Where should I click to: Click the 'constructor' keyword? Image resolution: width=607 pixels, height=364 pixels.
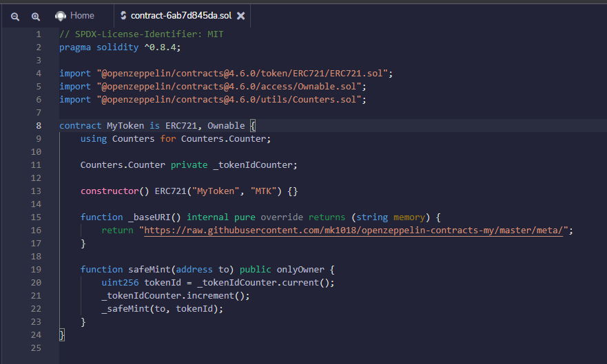click(x=110, y=191)
